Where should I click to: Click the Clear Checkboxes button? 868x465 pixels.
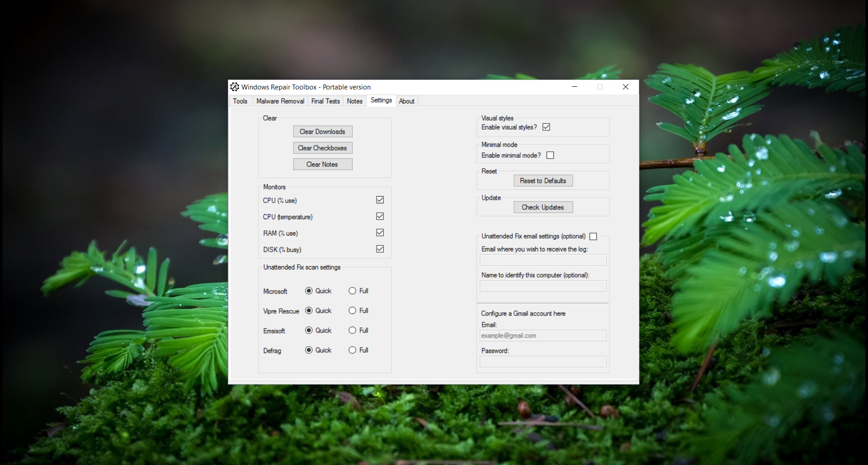(x=322, y=148)
